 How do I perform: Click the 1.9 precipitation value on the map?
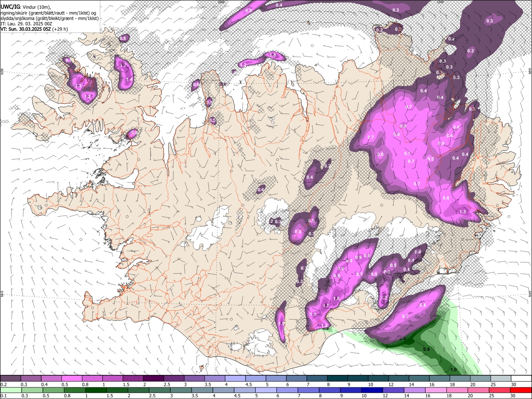pos(281,323)
